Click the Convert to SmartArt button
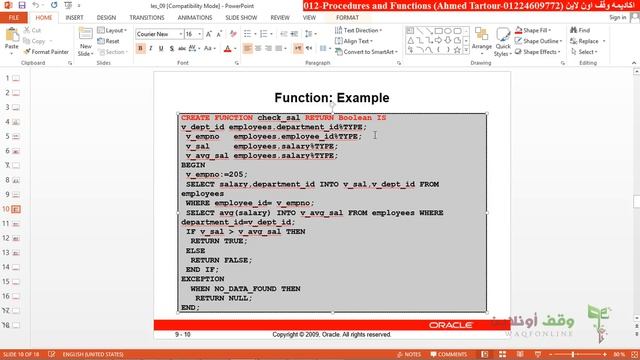Screen dimensions: 640x360 (366, 52)
